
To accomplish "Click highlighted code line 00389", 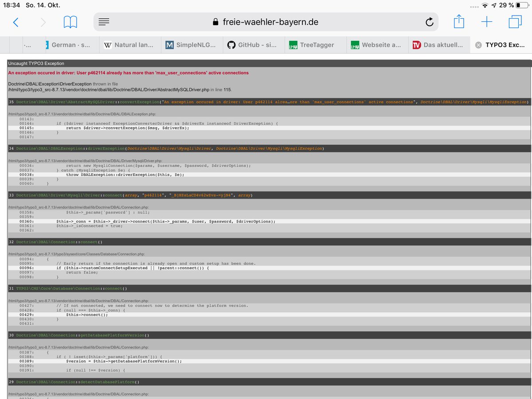I will 269,361.
